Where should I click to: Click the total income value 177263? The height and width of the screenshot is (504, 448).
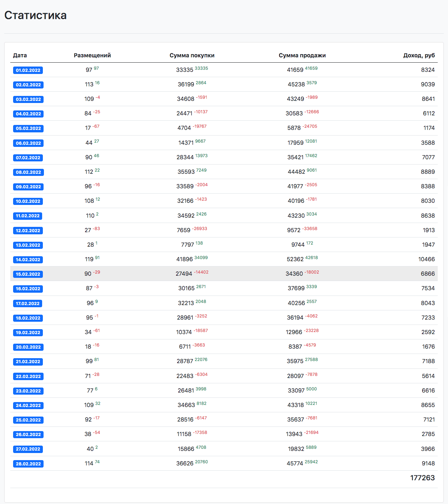(422, 478)
